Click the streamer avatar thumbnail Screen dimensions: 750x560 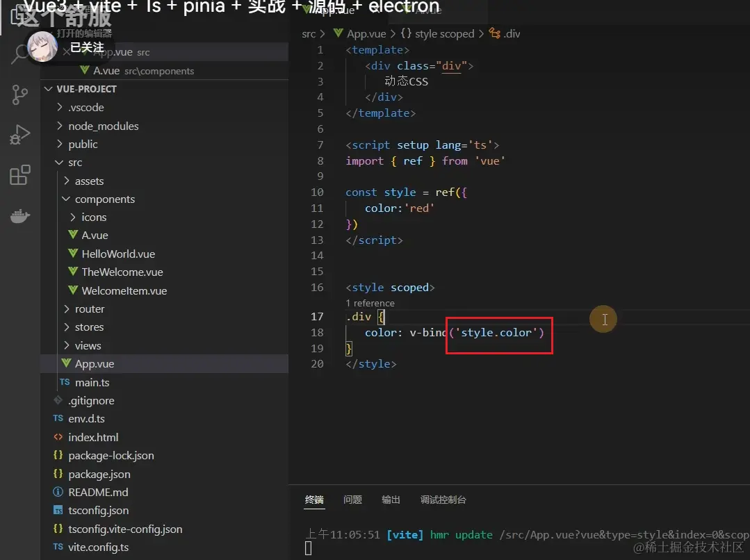click(x=42, y=47)
